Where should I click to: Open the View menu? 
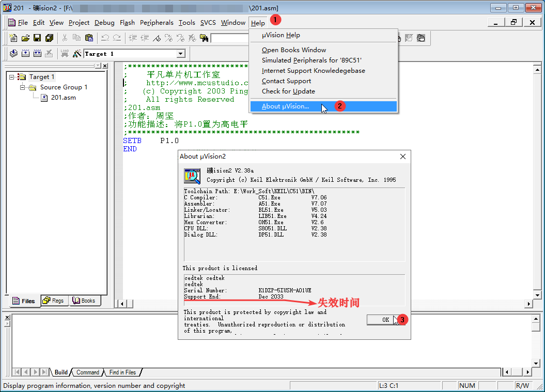[56, 23]
